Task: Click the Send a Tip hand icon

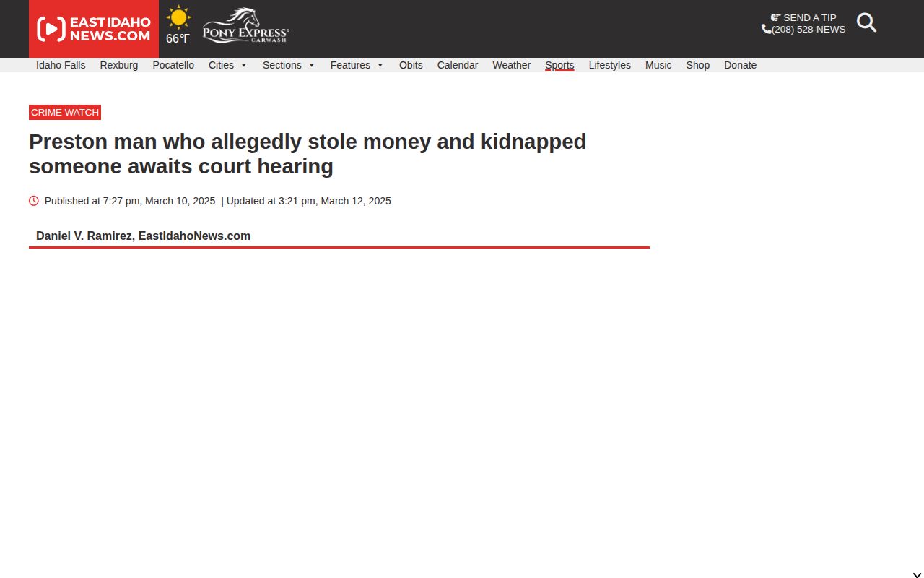Action: click(776, 17)
